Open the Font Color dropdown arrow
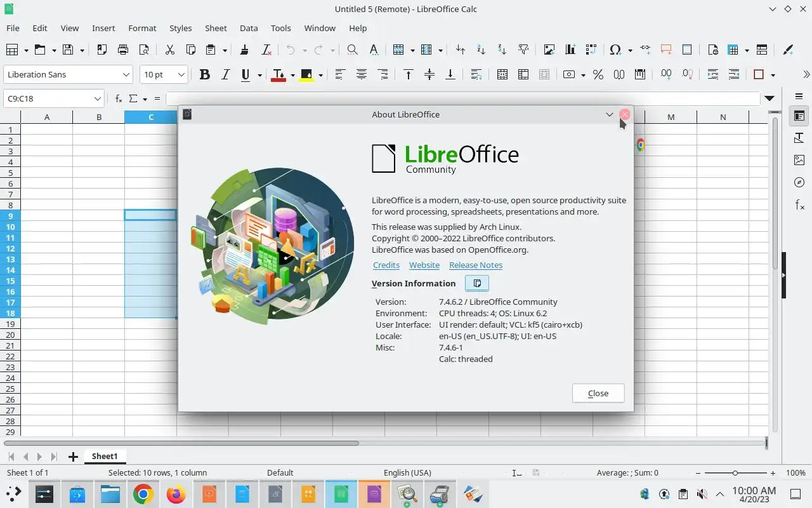Viewport: 812px width, 508px height. point(292,75)
